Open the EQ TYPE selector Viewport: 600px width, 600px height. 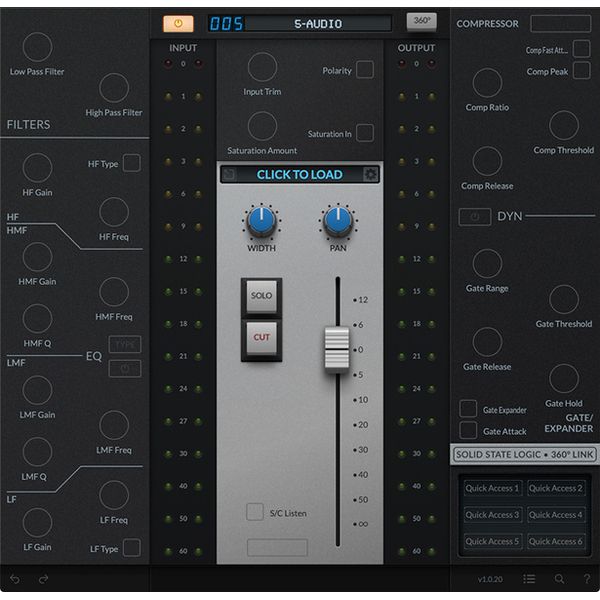(x=125, y=344)
